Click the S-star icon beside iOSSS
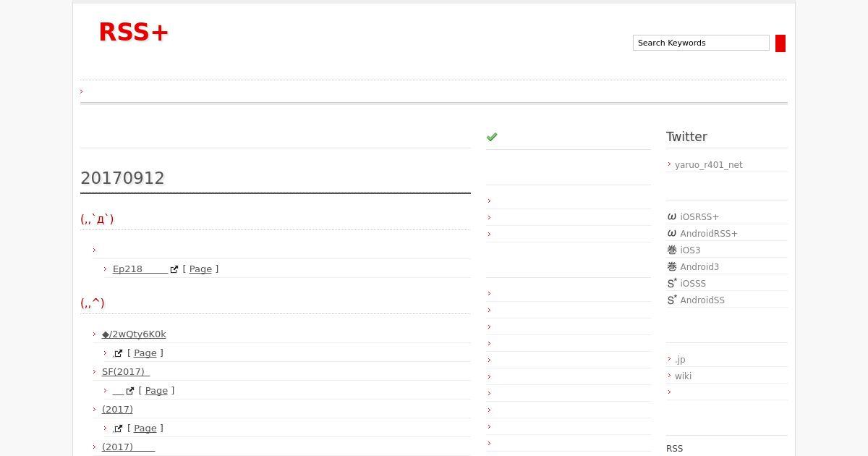This screenshot has height=456, width=868. [x=672, y=284]
